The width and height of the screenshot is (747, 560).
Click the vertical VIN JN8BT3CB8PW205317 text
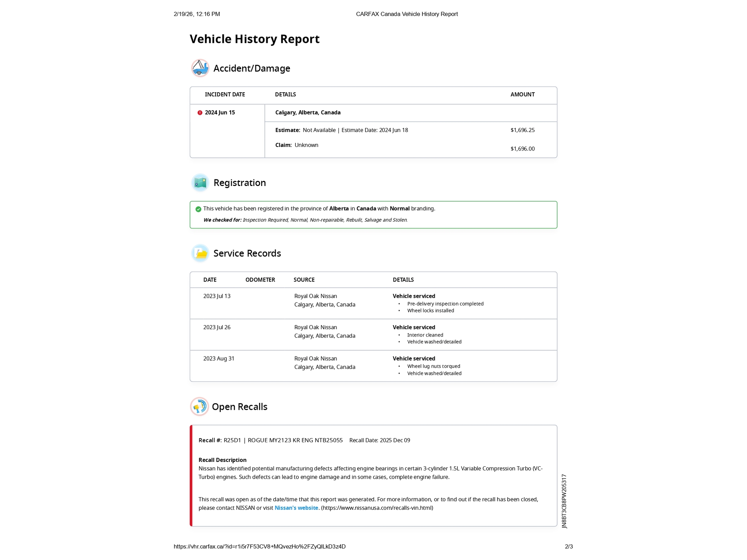(564, 501)
